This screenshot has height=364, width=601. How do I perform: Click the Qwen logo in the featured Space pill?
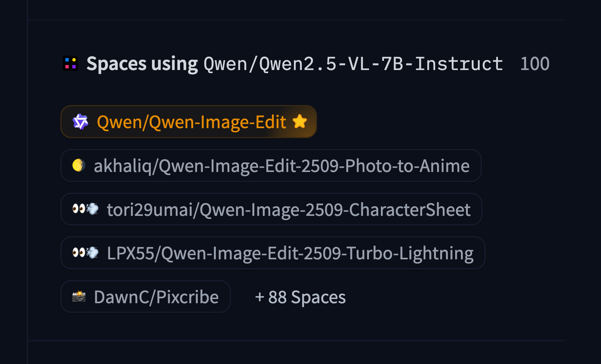[x=80, y=122]
